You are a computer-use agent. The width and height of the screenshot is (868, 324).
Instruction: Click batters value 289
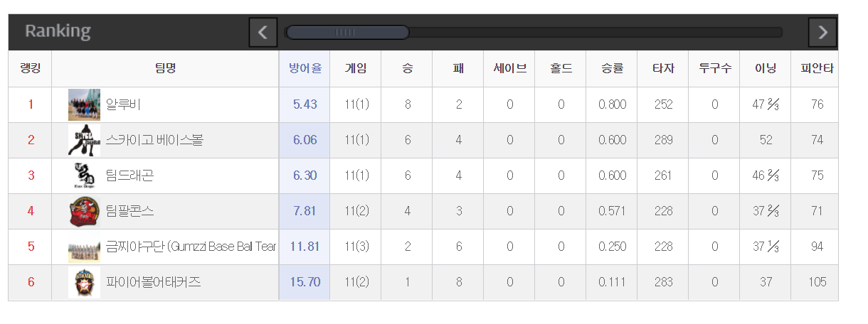click(663, 140)
